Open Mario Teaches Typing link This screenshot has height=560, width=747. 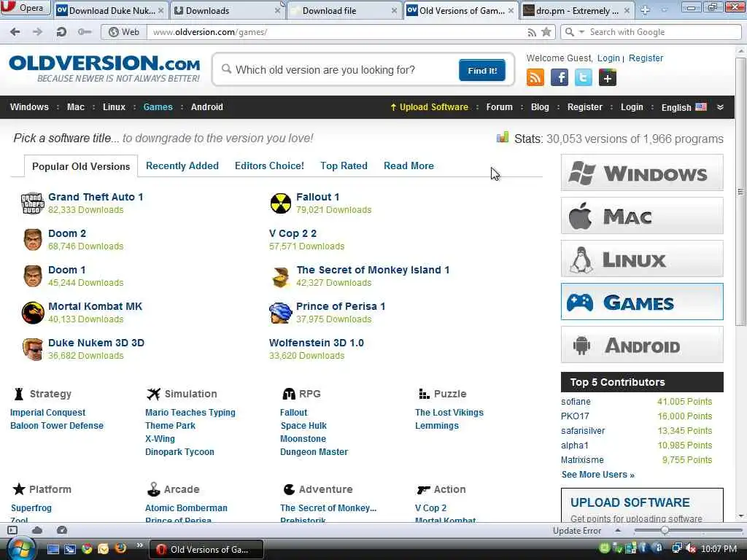(x=190, y=413)
